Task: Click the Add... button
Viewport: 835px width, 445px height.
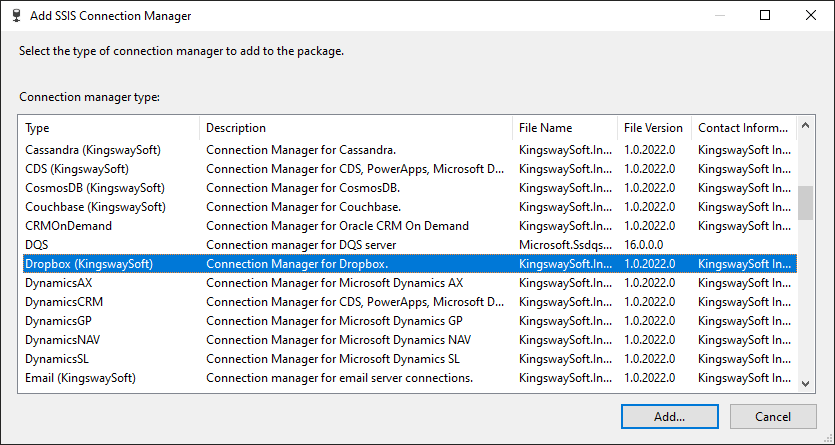Action: [669, 416]
